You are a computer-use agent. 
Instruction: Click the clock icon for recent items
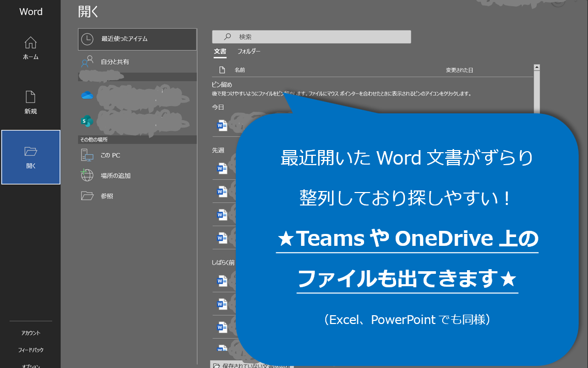[x=87, y=39]
